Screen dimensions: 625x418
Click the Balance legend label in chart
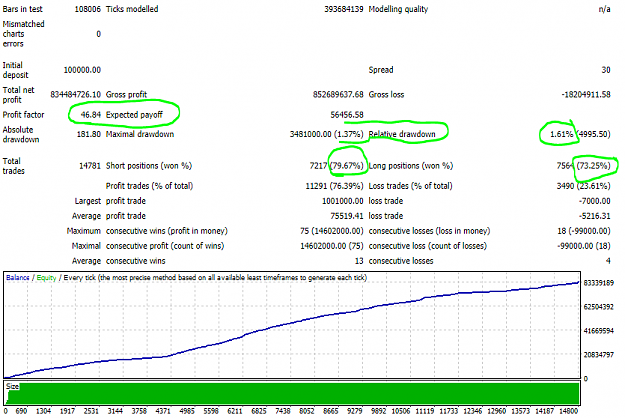tap(18, 278)
